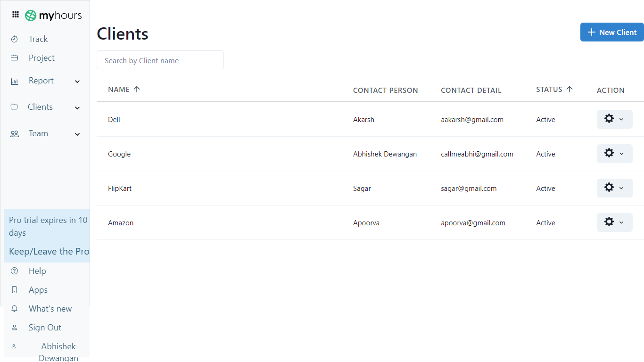Image resolution: width=644 pixels, height=362 pixels.
Task: Click email aakarsh@gmail.com
Action: pos(472,120)
